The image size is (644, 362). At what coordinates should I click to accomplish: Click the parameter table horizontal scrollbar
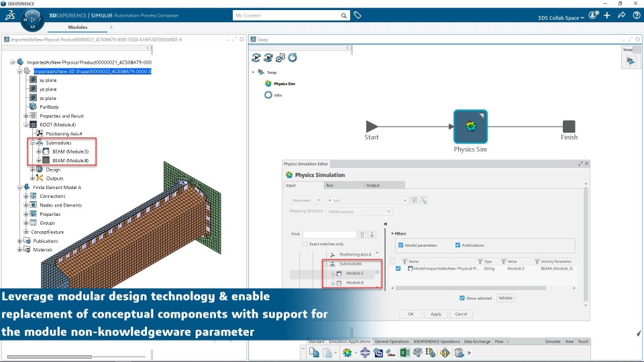[x=471, y=288]
